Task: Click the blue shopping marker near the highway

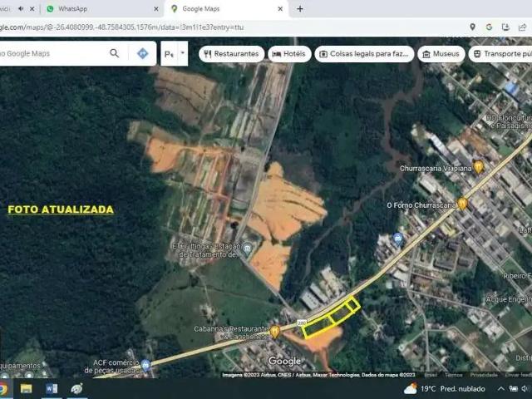Action: [398, 239]
